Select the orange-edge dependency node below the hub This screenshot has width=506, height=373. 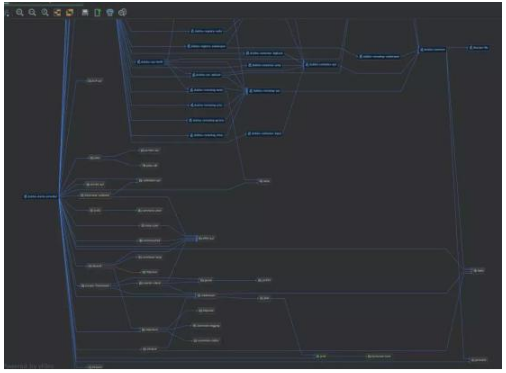tap(149, 272)
